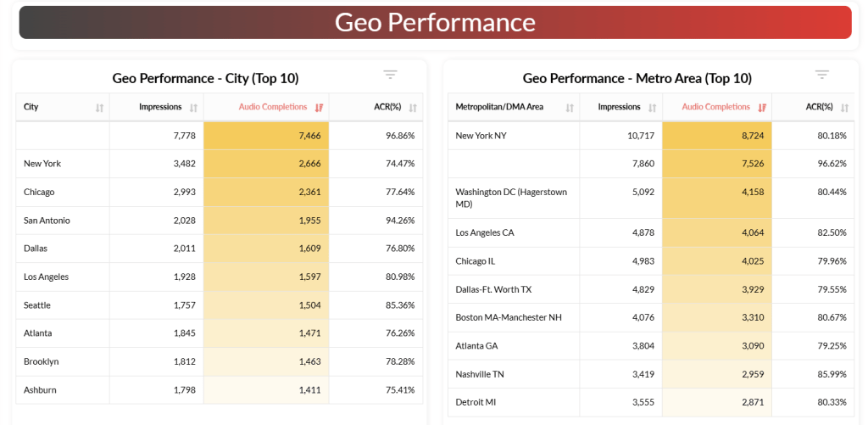
Task: Sort by Metropolitan/DMA Area arrows icon
Action: (570, 108)
